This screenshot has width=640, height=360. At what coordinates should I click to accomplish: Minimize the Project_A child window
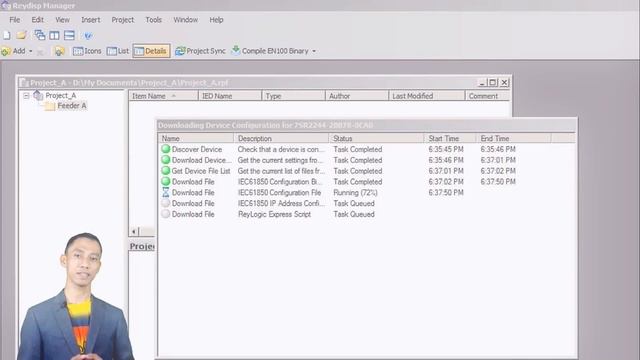point(482,82)
